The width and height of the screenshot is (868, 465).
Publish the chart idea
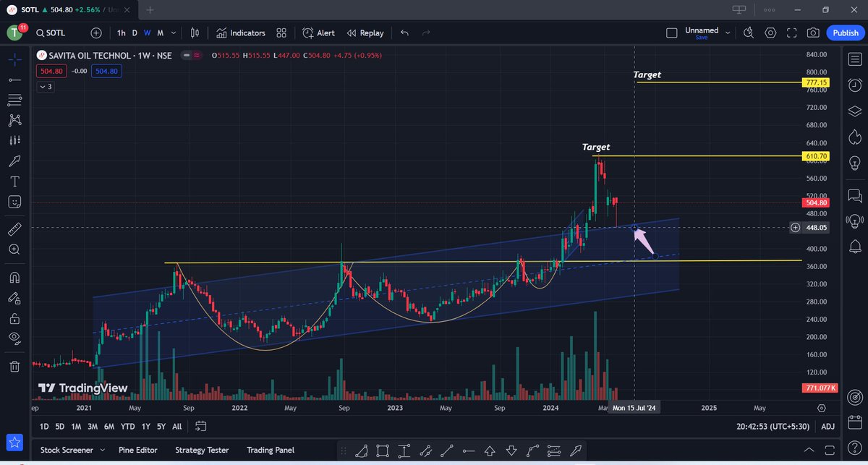(846, 33)
